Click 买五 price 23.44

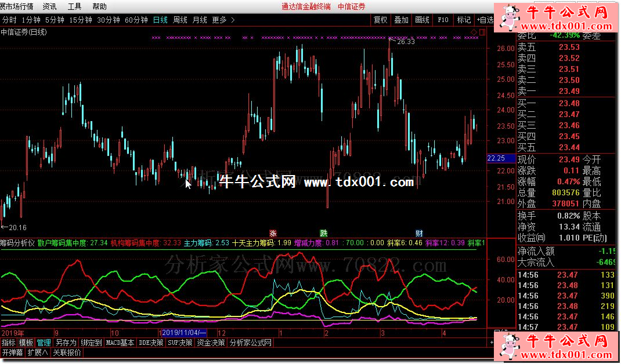[569, 148]
